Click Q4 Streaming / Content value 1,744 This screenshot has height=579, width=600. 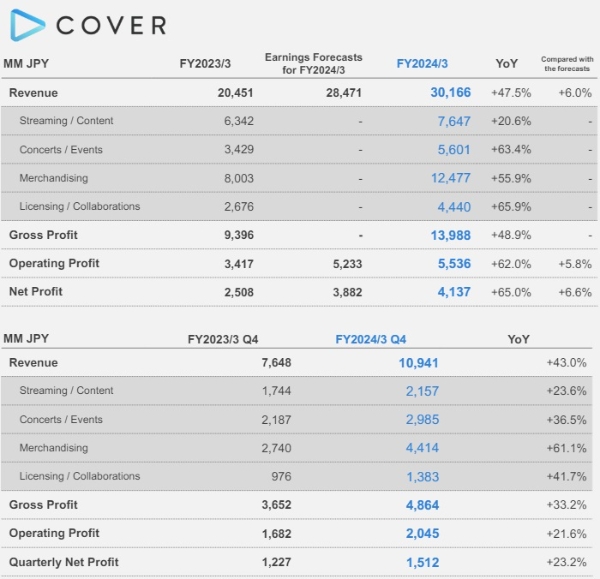(x=276, y=391)
